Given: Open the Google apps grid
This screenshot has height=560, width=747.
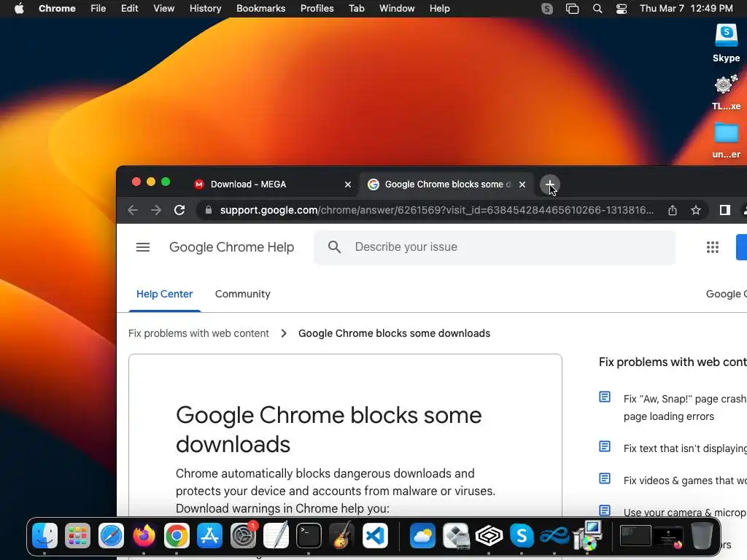Looking at the screenshot, I should pos(712,247).
